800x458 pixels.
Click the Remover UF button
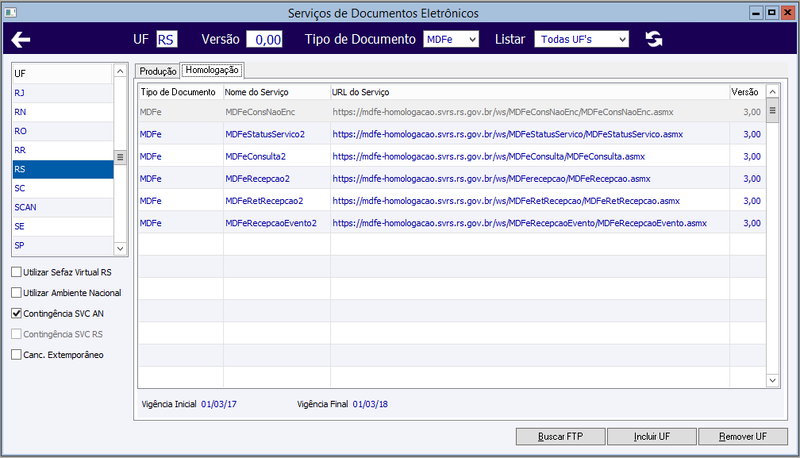743,437
